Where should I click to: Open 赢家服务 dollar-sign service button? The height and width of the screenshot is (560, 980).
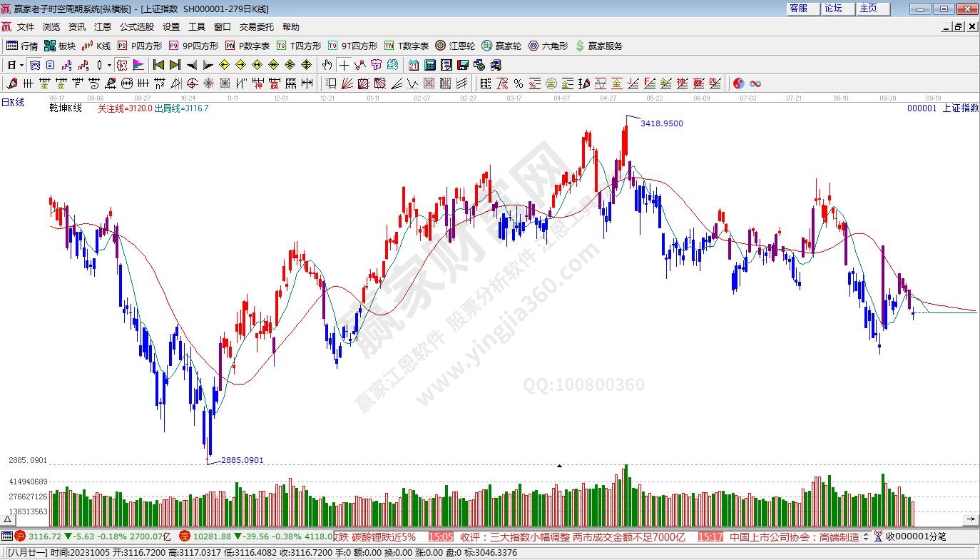[598, 46]
